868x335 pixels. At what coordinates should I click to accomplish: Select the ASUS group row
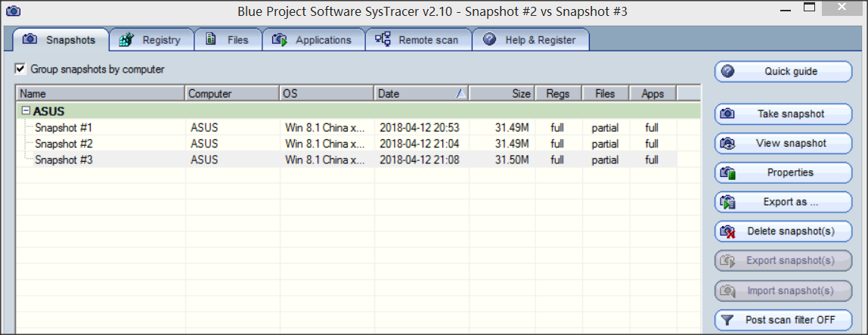click(x=358, y=110)
